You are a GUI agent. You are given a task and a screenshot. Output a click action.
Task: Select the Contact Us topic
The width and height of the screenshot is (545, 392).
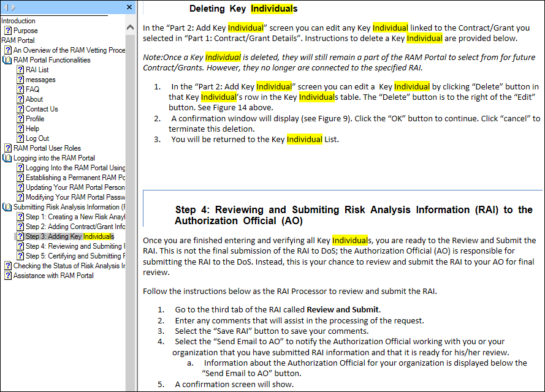(42, 109)
